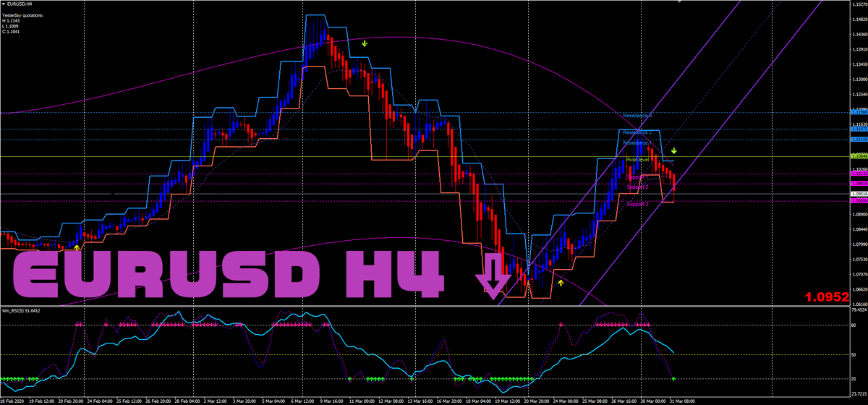Screen dimensions: 868x405
Task: Select the Support 3 level label
Action: 637,205
